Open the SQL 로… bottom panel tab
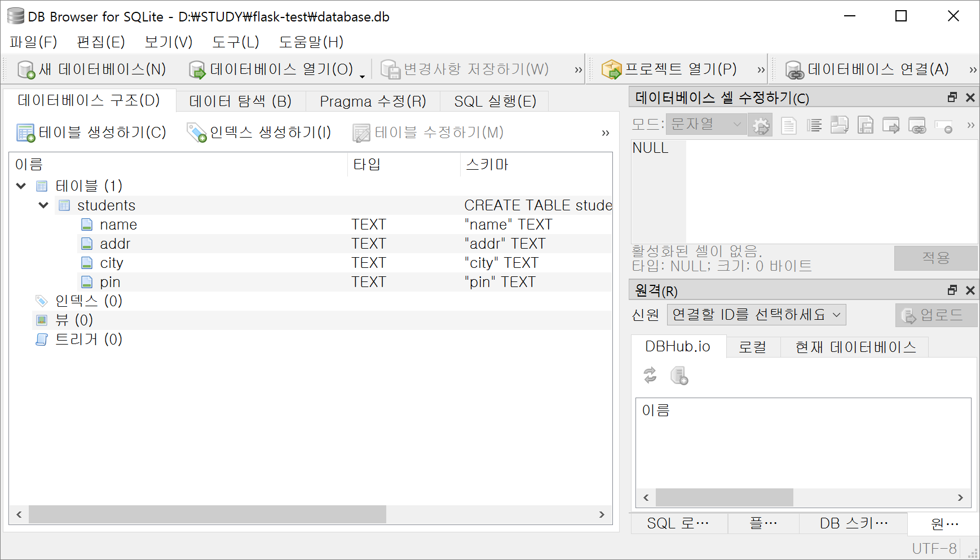Screen dimensions: 980x560 click(x=678, y=523)
